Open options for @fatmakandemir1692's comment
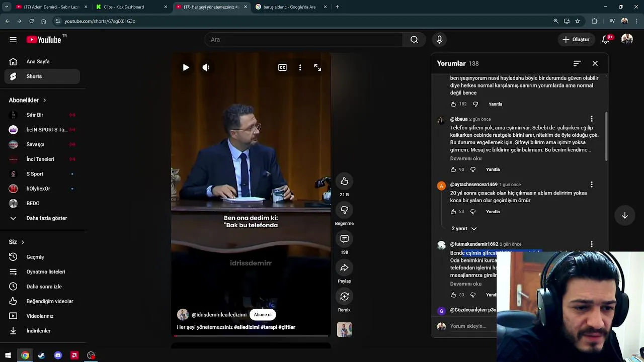 592,244
